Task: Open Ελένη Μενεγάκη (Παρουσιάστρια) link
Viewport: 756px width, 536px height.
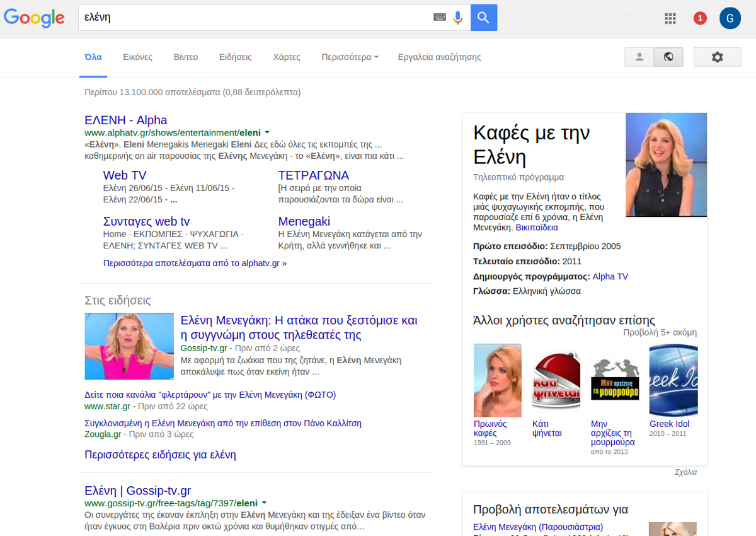Action: click(538, 527)
